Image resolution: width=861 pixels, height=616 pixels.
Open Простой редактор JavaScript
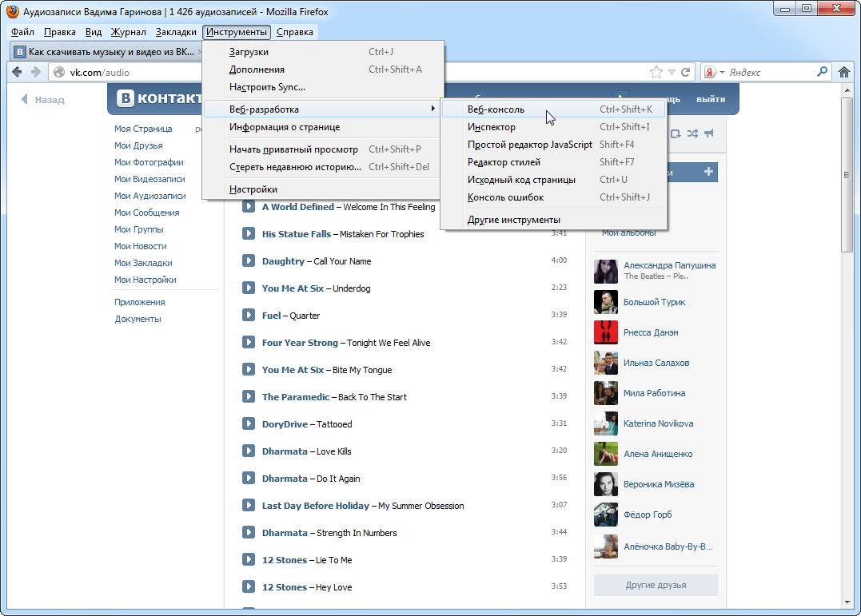(554, 145)
